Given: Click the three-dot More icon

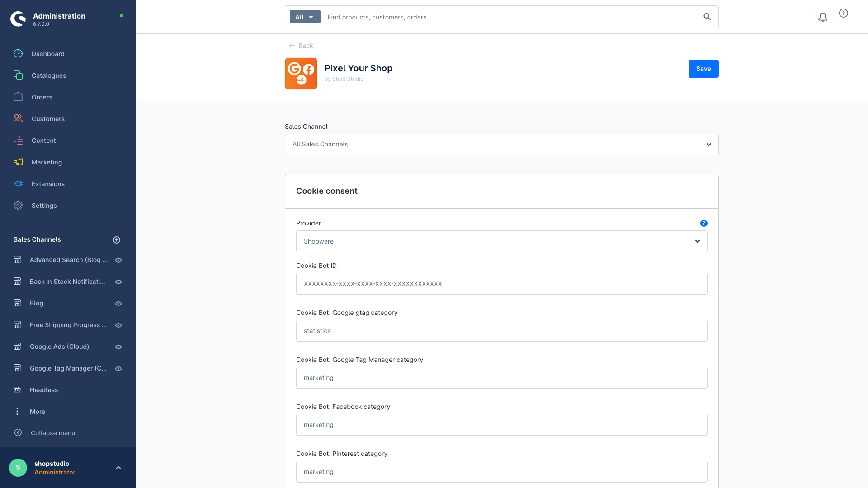Looking at the screenshot, I should (17, 412).
